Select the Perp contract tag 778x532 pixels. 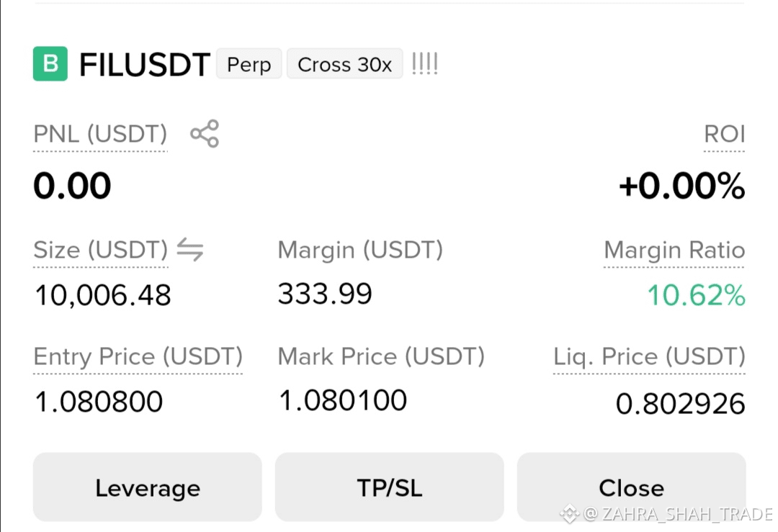(249, 64)
